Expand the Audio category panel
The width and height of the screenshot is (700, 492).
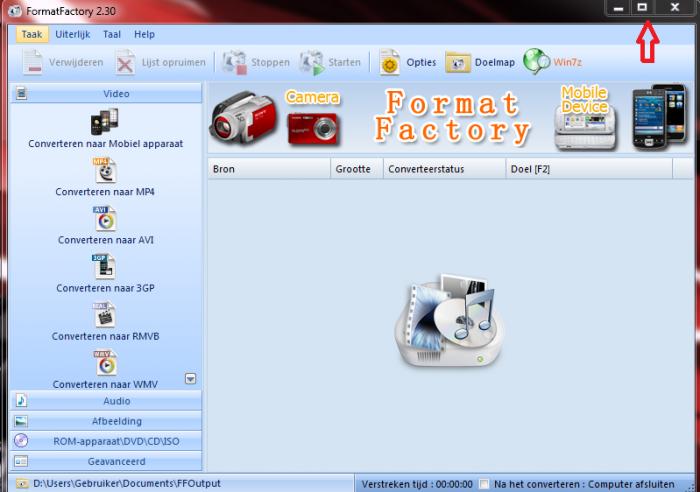[x=105, y=401]
